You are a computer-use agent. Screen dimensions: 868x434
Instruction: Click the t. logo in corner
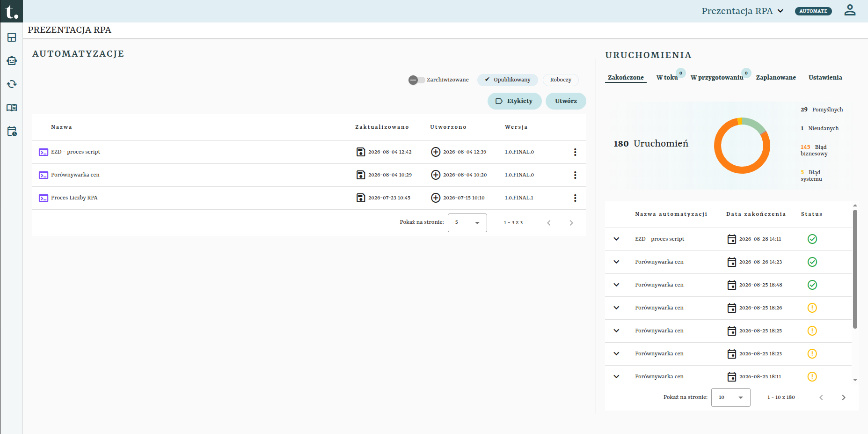point(11,11)
